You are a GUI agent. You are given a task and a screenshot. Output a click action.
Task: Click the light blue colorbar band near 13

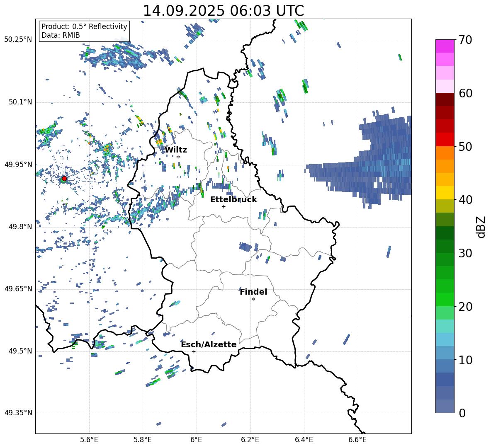coord(445,339)
